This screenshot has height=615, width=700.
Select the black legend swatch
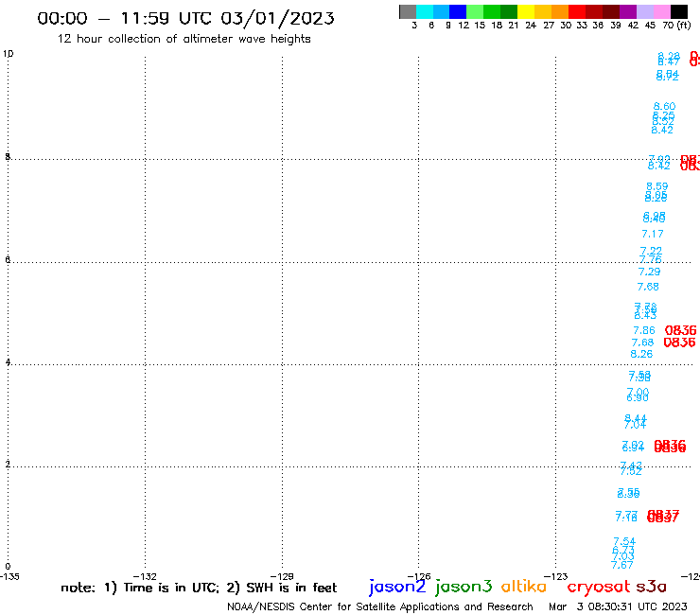click(x=679, y=11)
